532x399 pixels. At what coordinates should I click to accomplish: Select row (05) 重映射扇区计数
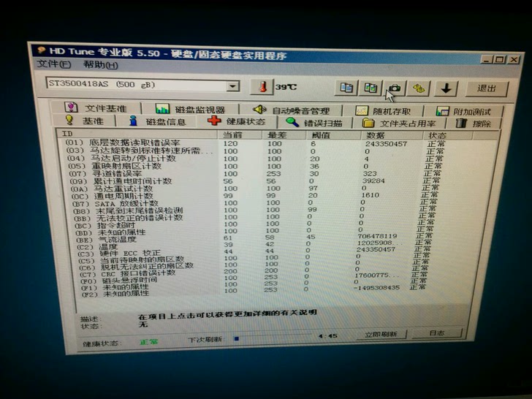click(254, 167)
